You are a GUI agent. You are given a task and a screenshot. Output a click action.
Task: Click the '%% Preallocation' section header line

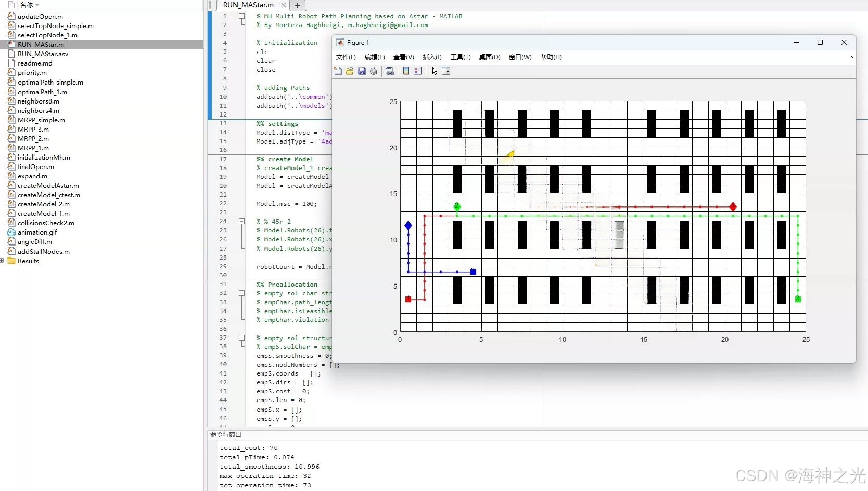point(287,285)
